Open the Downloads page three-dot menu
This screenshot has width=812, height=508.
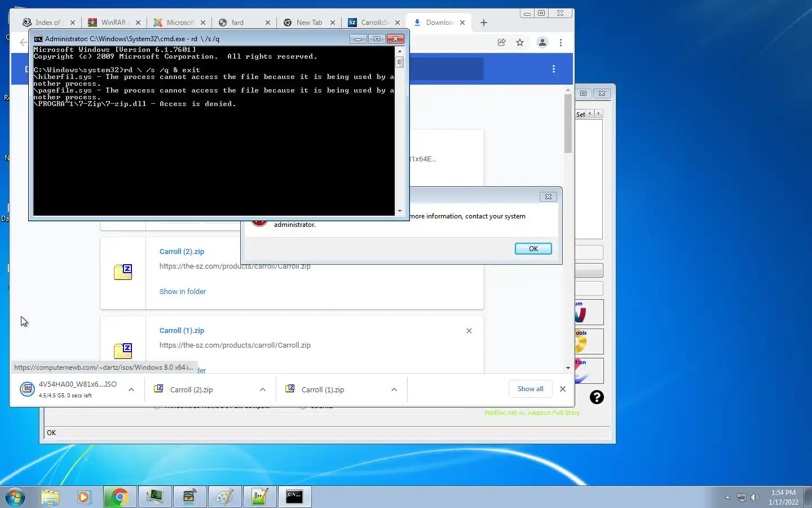(554, 69)
